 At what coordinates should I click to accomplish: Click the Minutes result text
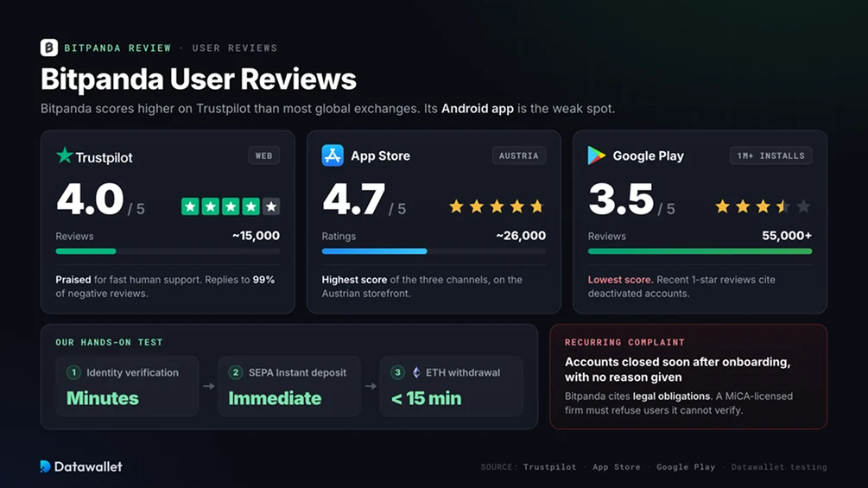[103, 398]
